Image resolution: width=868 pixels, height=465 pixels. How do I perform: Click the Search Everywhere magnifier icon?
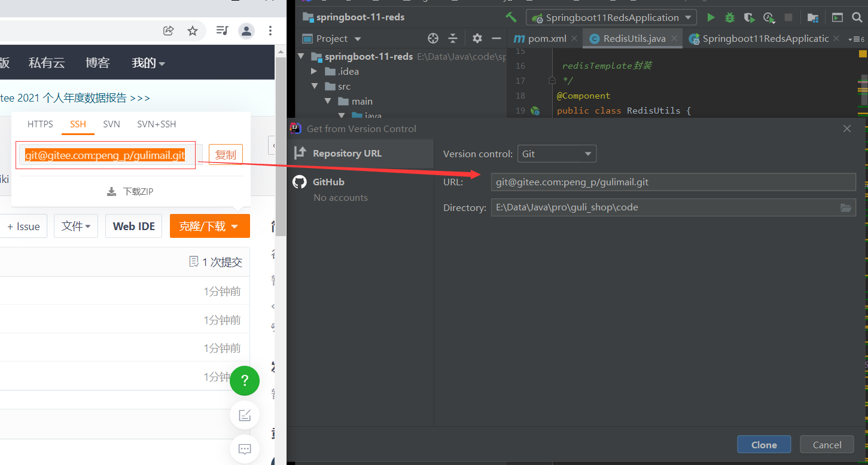click(857, 17)
